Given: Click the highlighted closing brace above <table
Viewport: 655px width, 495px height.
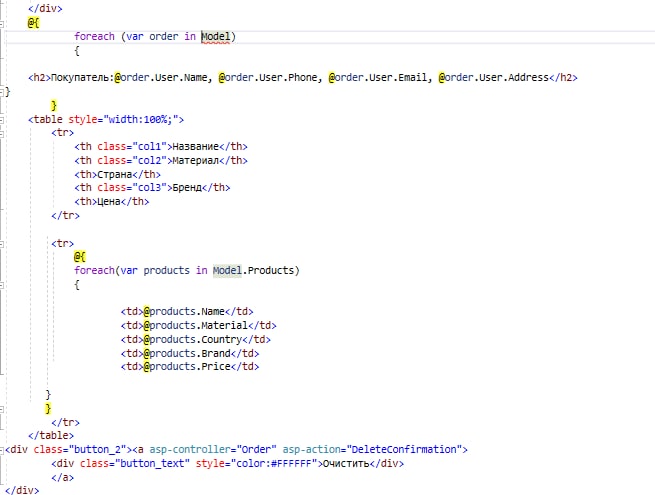Looking at the screenshot, I should point(53,105).
